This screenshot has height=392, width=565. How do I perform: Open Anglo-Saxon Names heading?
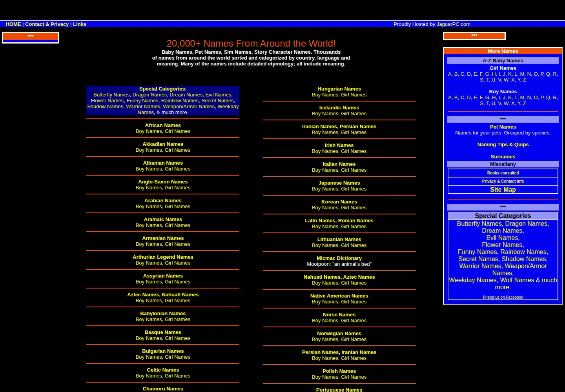163,182
